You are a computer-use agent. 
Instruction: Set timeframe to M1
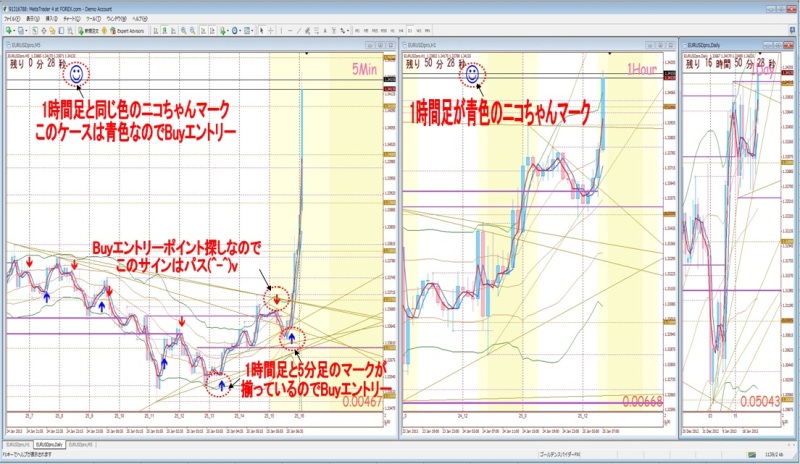(357, 31)
